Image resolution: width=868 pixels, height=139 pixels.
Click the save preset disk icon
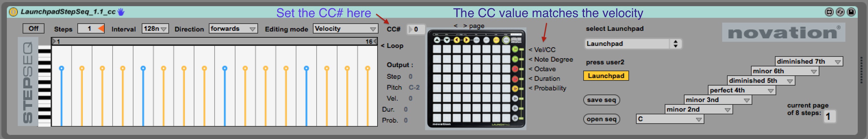click(x=851, y=12)
